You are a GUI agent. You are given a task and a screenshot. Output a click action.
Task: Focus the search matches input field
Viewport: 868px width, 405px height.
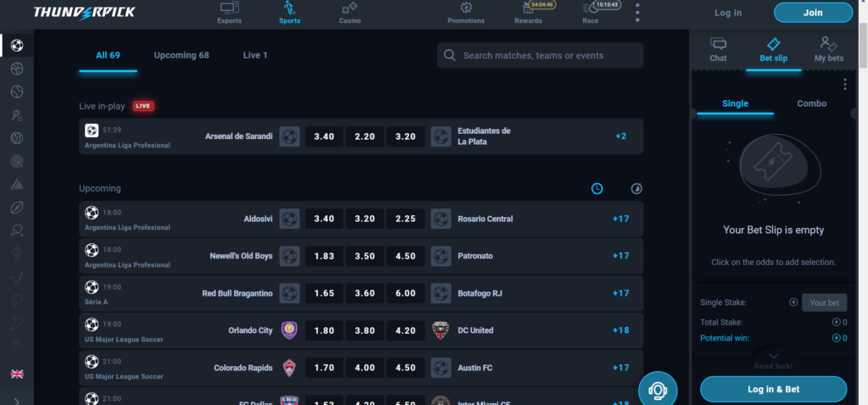pos(540,55)
